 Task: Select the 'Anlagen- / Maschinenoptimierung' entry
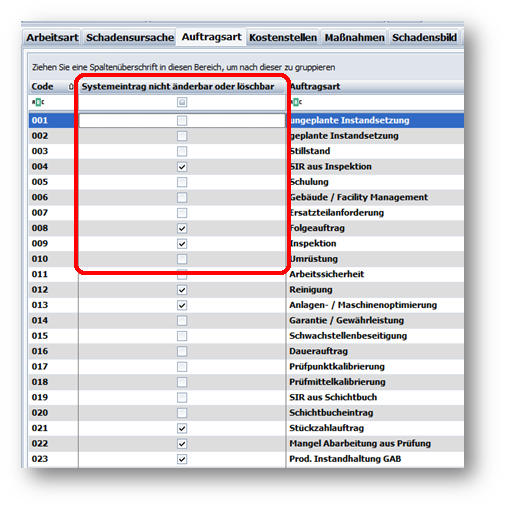click(375, 305)
